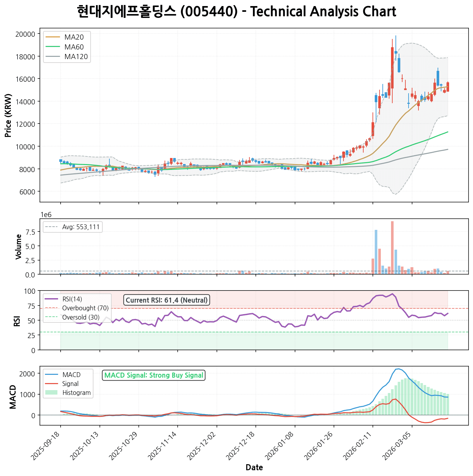
Task: Click the chart title with ticker 005440
Action: 236,12
